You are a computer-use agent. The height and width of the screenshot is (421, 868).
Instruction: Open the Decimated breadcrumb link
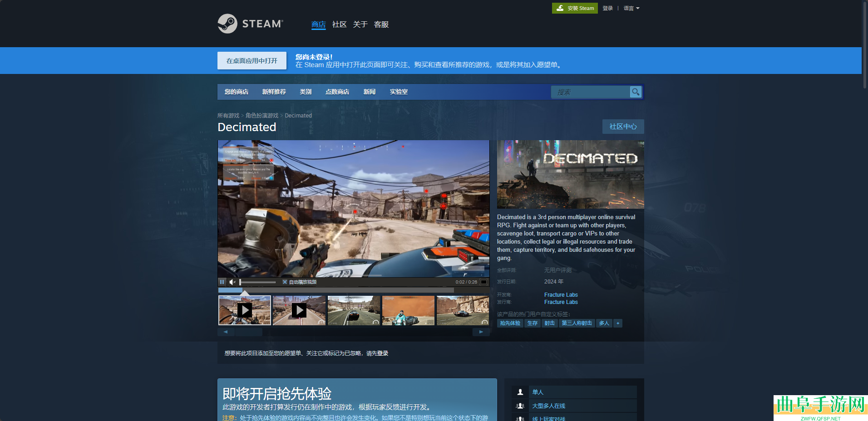pos(298,116)
